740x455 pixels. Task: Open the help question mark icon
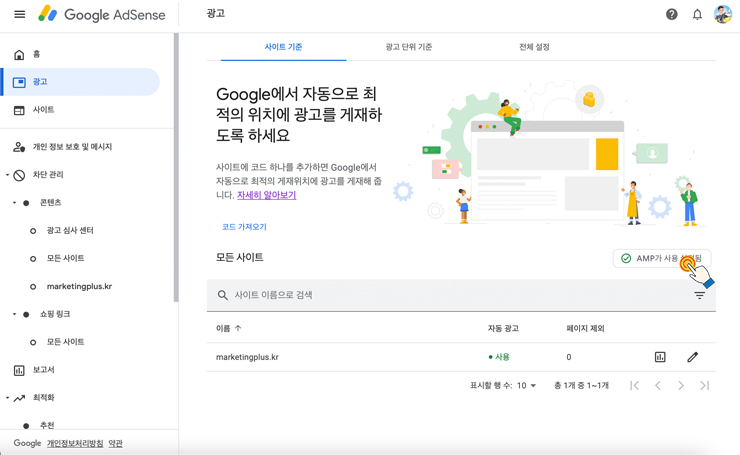[672, 14]
